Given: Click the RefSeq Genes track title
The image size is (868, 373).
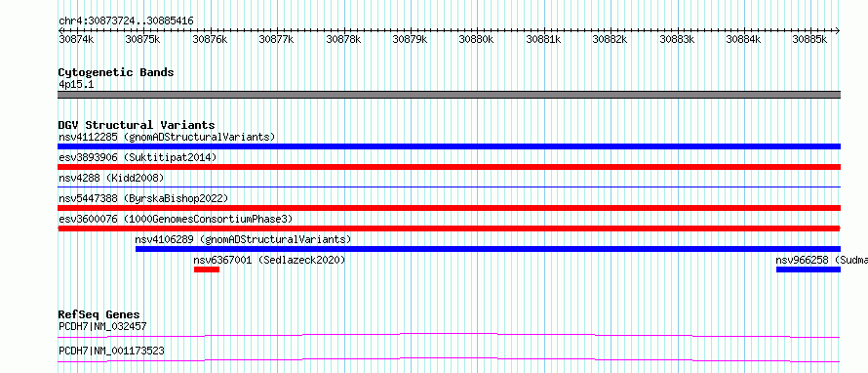Looking at the screenshot, I should click(99, 314).
